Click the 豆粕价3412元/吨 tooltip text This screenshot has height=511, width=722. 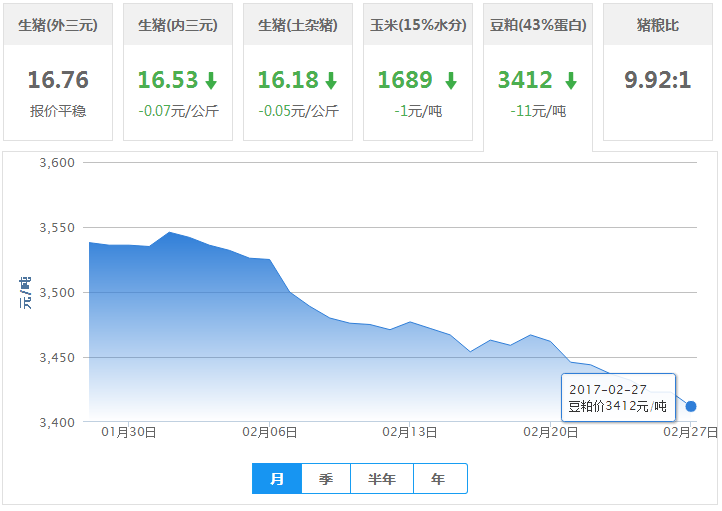click(617, 406)
